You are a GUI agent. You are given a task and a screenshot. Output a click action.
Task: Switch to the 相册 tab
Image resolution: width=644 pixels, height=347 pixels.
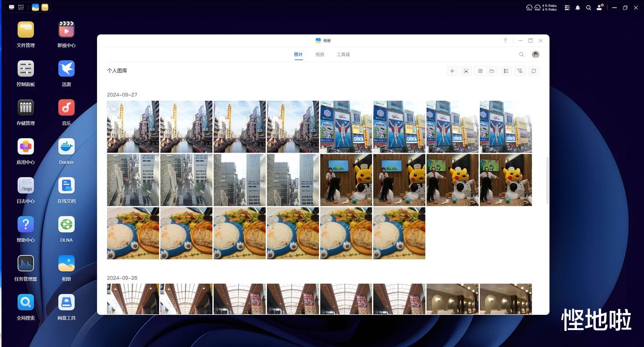coord(320,55)
